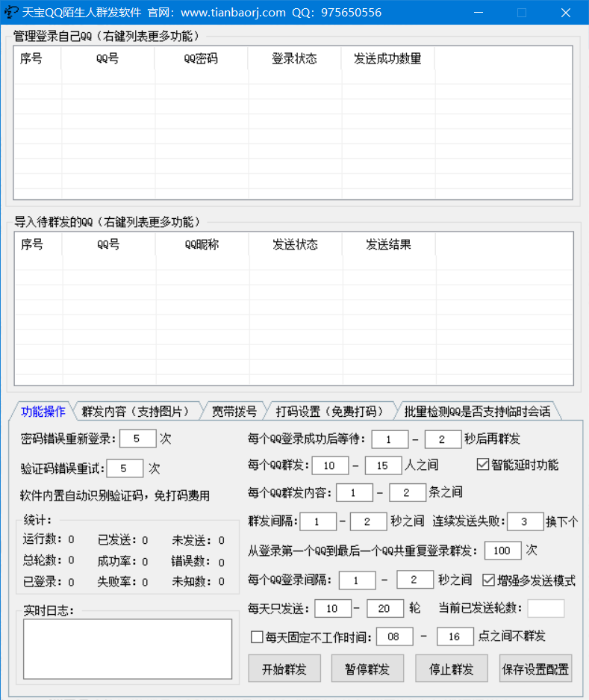
Task: Open the 打码设置（免费打码）tab
Action: pyautogui.click(x=330, y=411)
